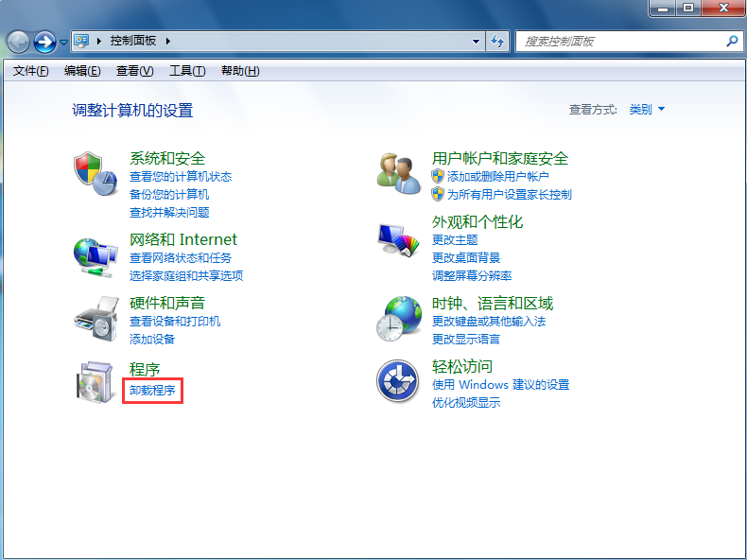Open the 帮助(H) menu

tap(240, 71)
